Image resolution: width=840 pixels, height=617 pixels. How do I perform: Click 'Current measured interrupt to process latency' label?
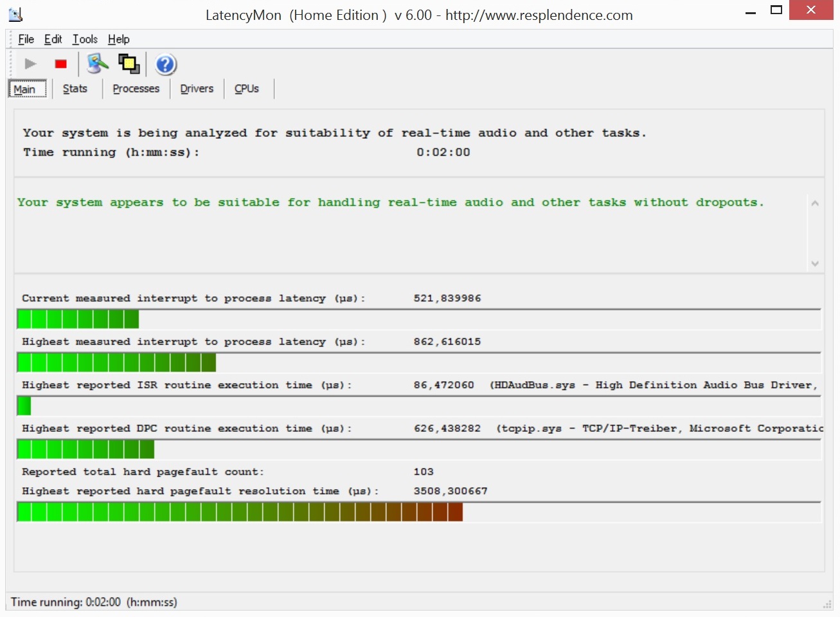pyautogui.click(x=193, y=298)
